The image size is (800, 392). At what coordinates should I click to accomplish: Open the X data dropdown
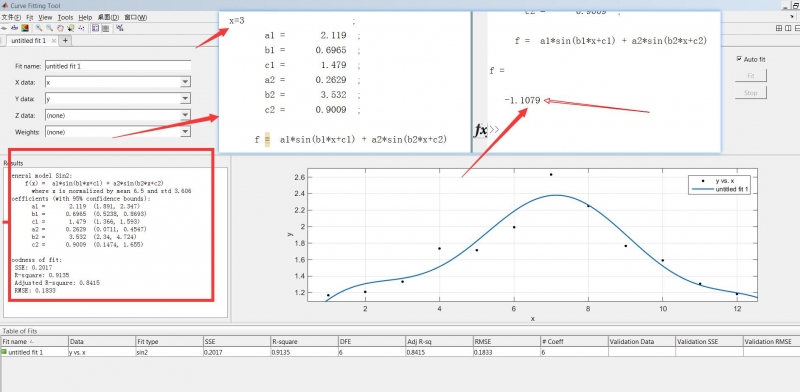186,82
